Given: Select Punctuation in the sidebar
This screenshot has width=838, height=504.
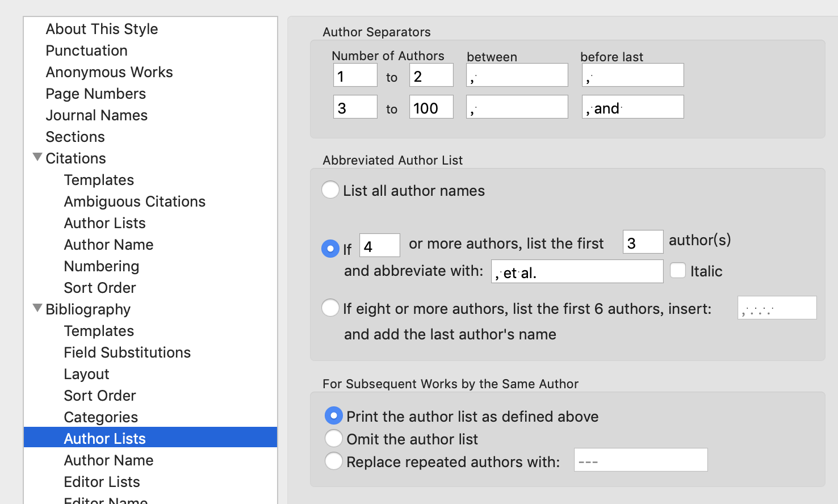Looking at the screenshot, I should pyautogui.click(x=86, y=51).
